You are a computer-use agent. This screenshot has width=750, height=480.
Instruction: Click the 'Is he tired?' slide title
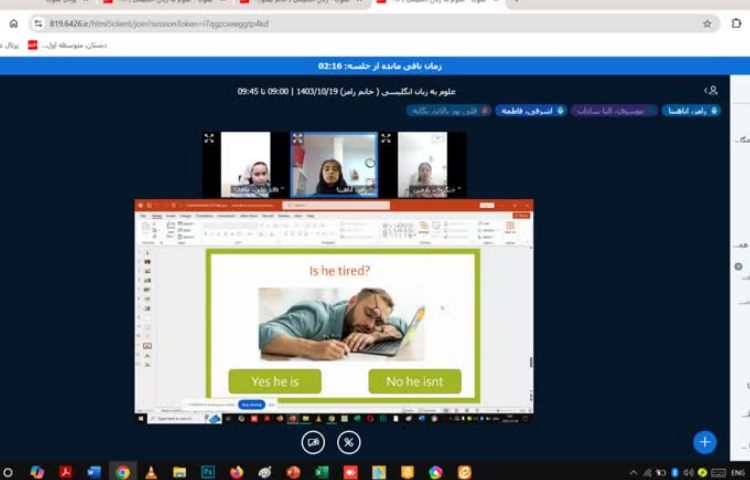(x=340, y=271)
